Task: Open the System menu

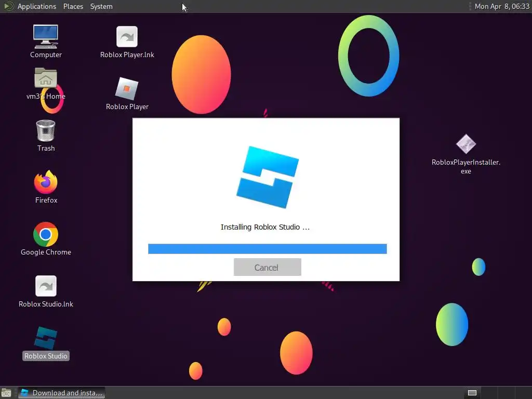Action: (101, 6)
